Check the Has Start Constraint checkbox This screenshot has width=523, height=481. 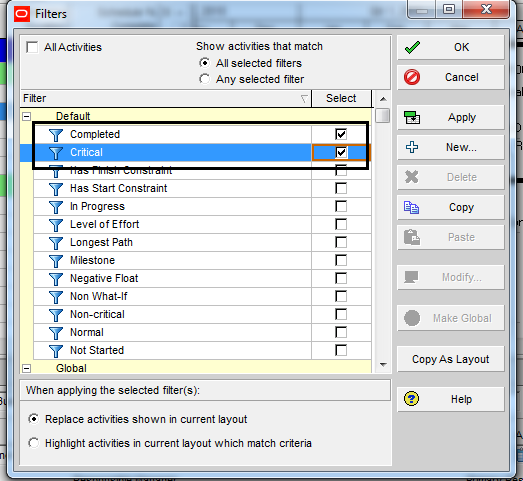341,188
